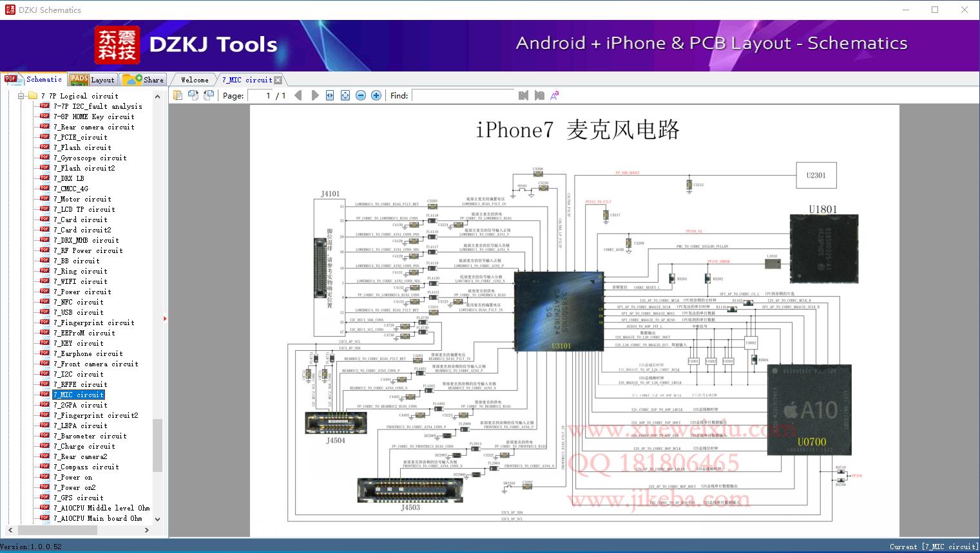Click the DZKJ Tools logo in the banner
Viewport: 980px width, 553px height.
(x=186, y=44)
